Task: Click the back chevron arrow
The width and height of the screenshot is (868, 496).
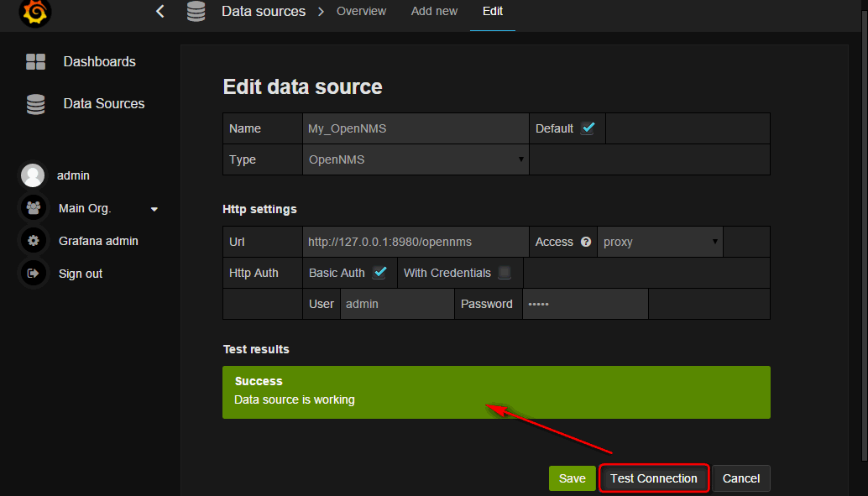Action: (160, 11)
